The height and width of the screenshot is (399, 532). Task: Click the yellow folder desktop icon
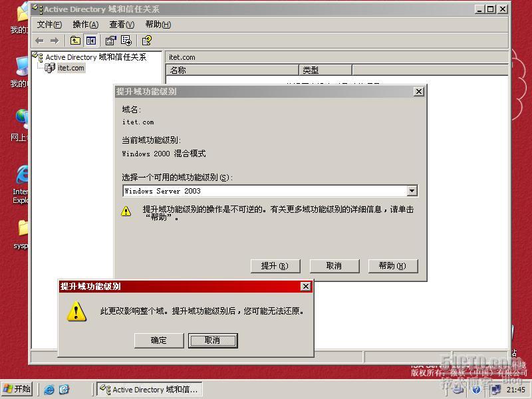[x=23, y=228]
